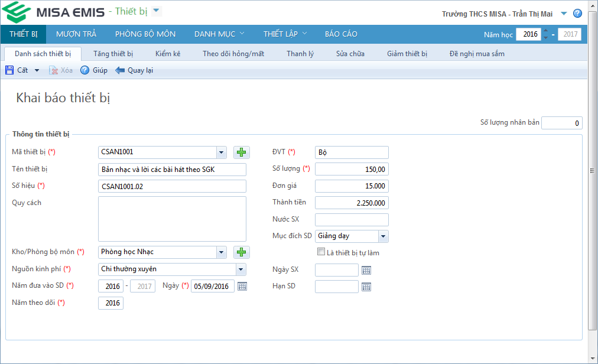
Task: Switch to the Kiểm kê tab
Action: [x=168, y=54]
